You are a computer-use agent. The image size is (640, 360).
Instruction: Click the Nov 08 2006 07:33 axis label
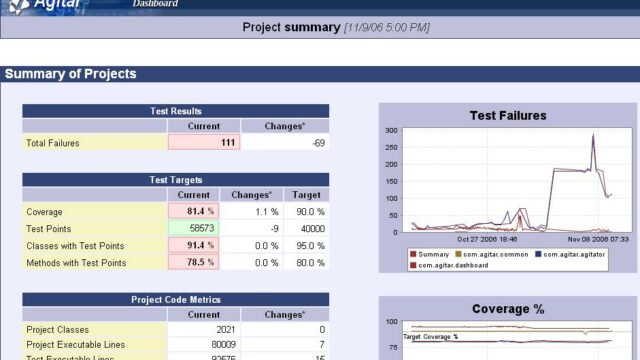598,239
